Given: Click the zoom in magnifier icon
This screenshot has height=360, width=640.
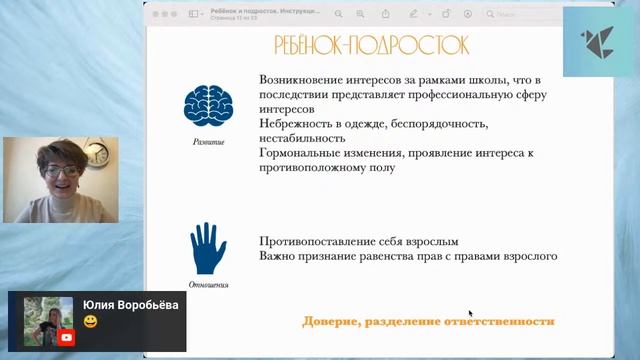Looking at the screenshot, I should 360,14.
